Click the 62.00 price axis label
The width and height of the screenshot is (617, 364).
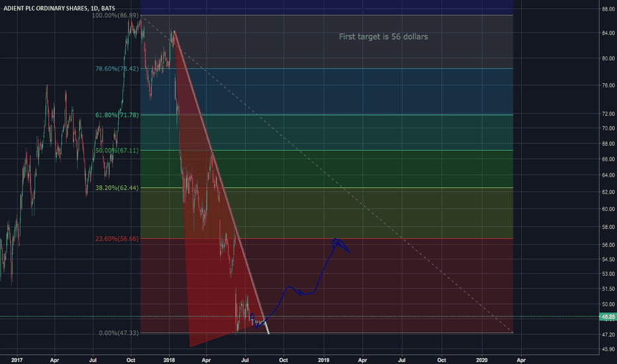click(x=608, y=192)
